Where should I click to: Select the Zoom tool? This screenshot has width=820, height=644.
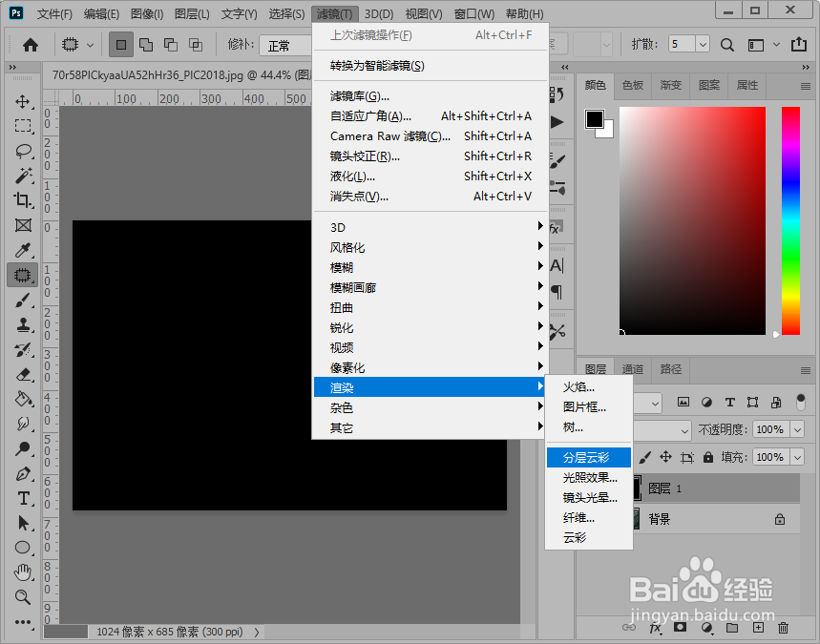[21, 597]
